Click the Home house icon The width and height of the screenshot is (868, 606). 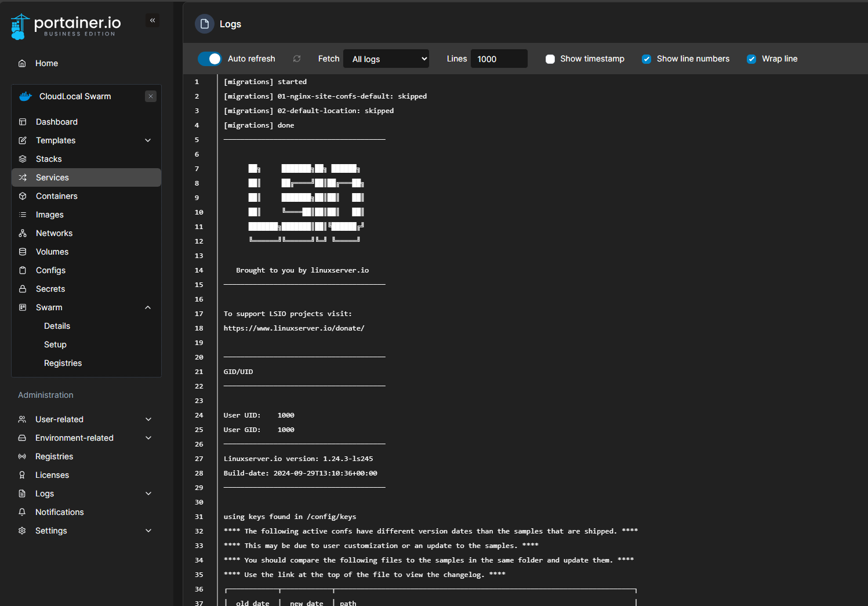[x=22, y=63]
